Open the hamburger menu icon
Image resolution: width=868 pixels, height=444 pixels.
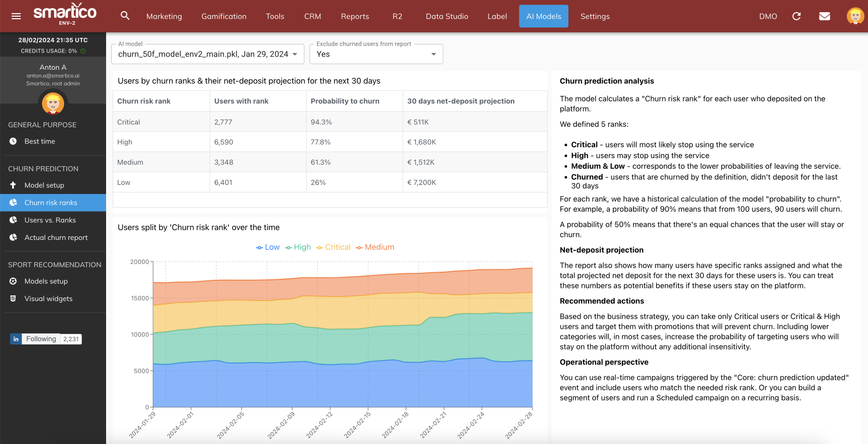16,16
